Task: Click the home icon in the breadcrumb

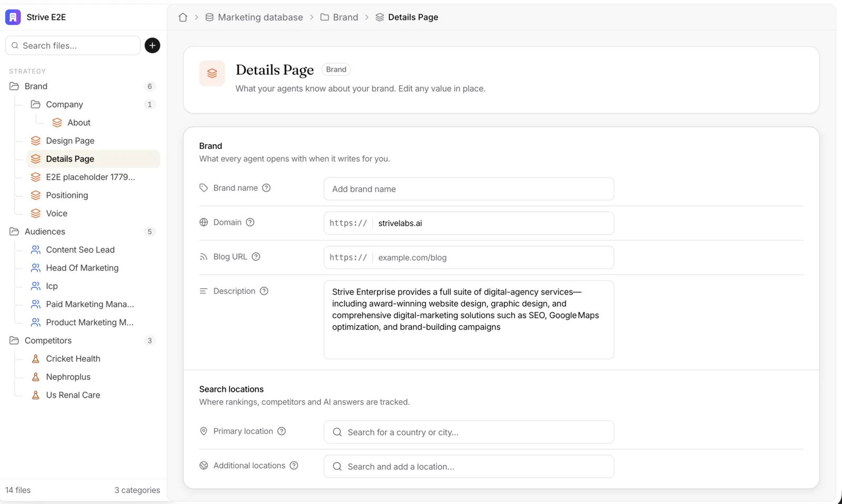Action: point(183,17)
